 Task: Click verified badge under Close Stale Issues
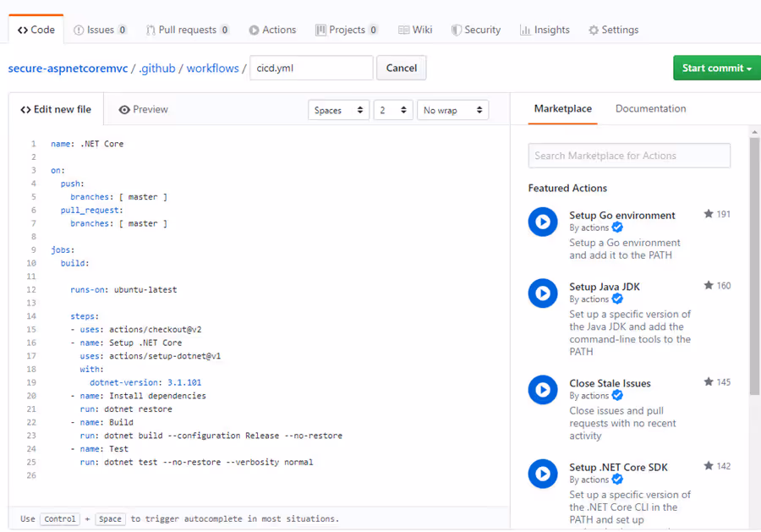pyautogui.click(x=617, y=395)
